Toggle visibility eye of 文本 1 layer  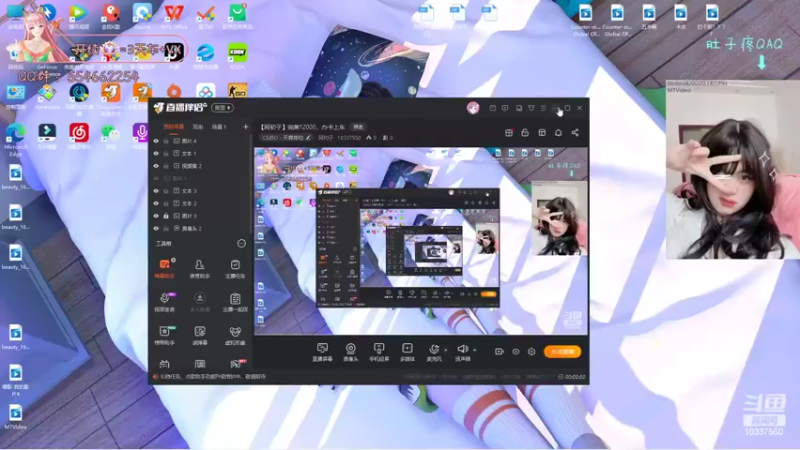pyautogui.click(x=156, y=154)
